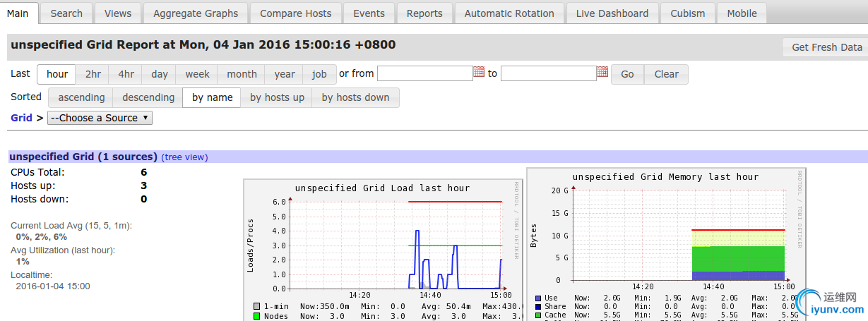Sort hosts ascending
Viewport: 868px width, 321px height.
(81, 97)
